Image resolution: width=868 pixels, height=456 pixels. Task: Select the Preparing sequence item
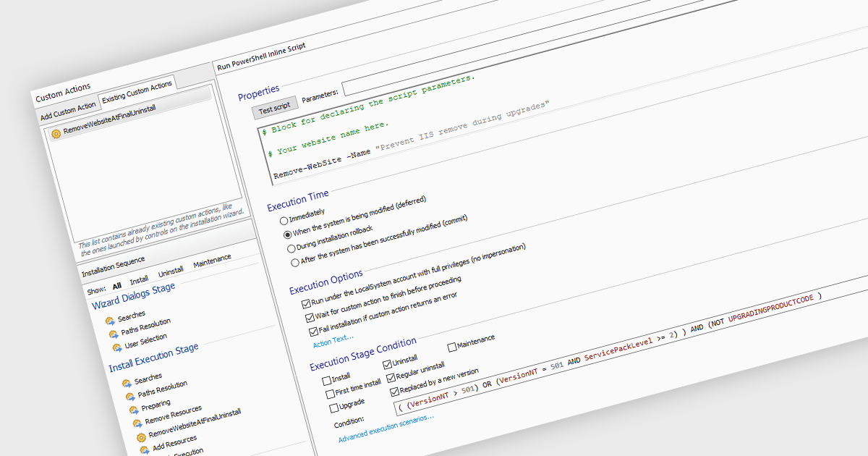156,404
